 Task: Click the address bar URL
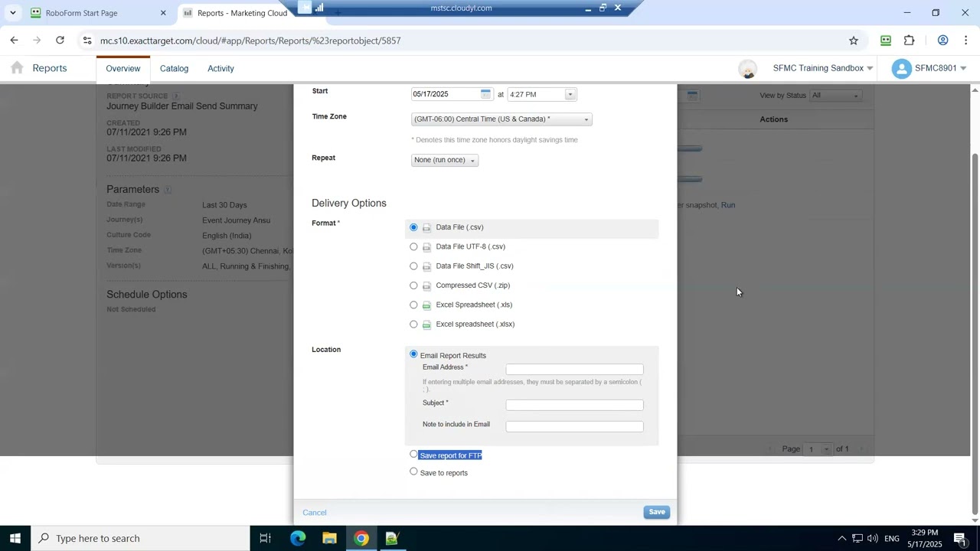click(250, 41)
